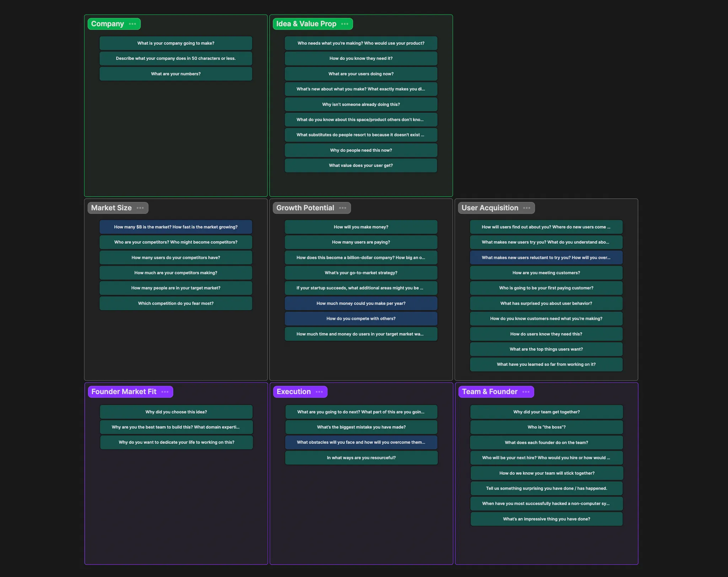Click the User Acquisition three-dot icon
Viewport: 728px width, 577px height.
[x=526, y=208]
